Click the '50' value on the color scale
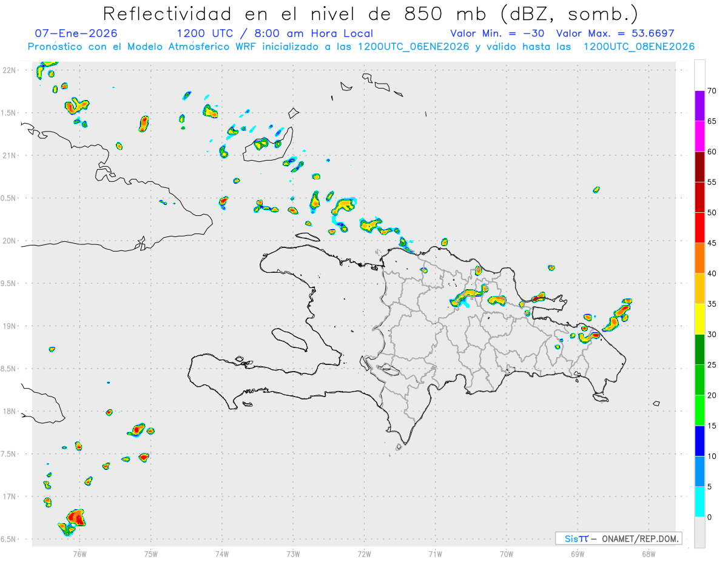Image resolution: width=728 pixels, height=562 pixels. (712, 213)
